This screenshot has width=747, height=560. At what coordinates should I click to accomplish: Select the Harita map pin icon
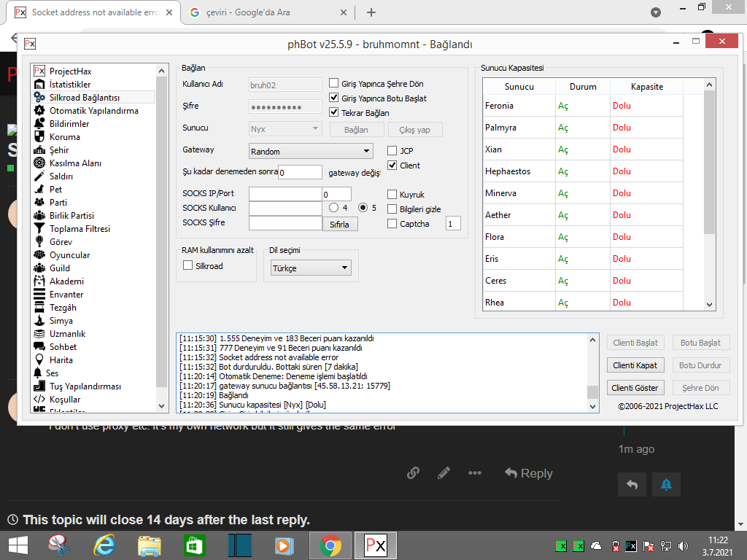(x=39, y=360)
